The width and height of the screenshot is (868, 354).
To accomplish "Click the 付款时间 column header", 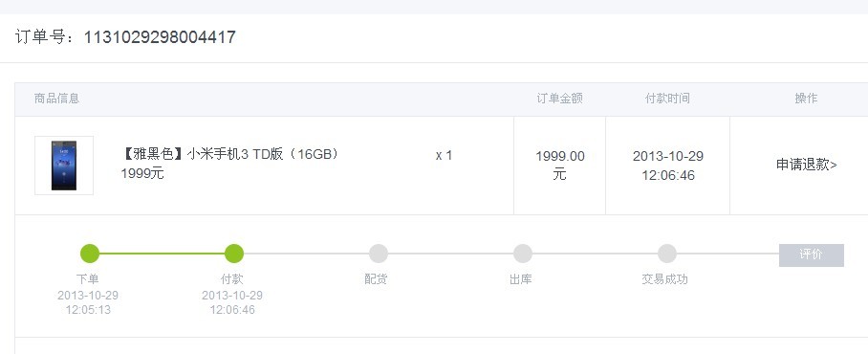I will coord(667,99).
